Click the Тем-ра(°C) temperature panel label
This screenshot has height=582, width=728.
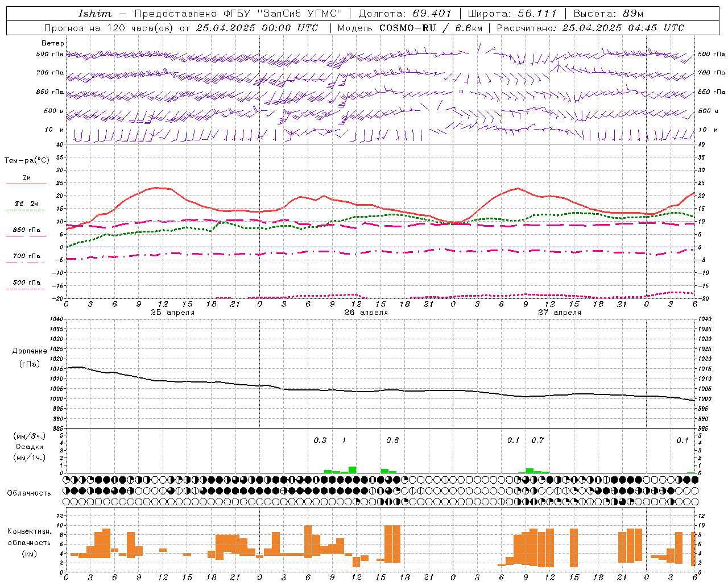[27, 161]
